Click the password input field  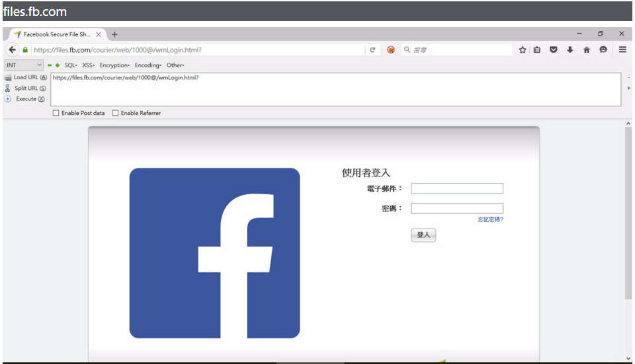coord(457,208)
